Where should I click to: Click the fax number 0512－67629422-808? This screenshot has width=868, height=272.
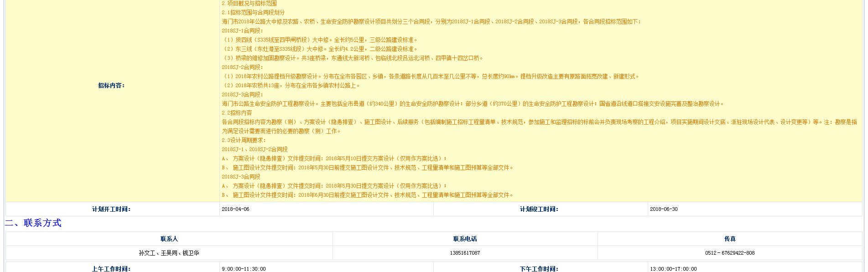730,253
